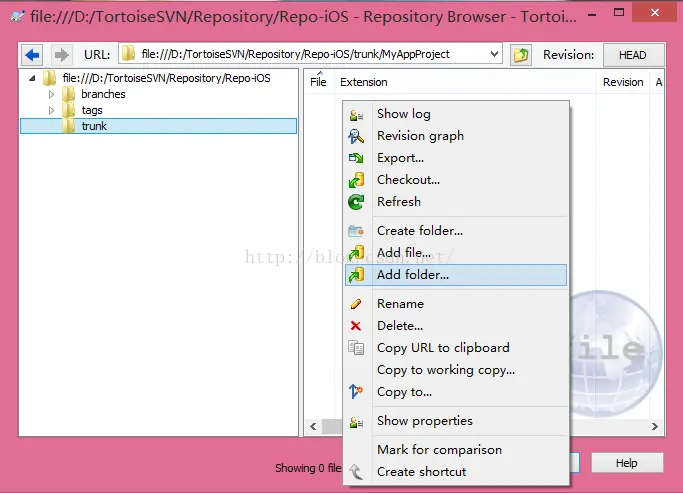Click the Add folder icon
This screenshot has width=683, height=493.
pyautogui.click(x=356, y=275)
